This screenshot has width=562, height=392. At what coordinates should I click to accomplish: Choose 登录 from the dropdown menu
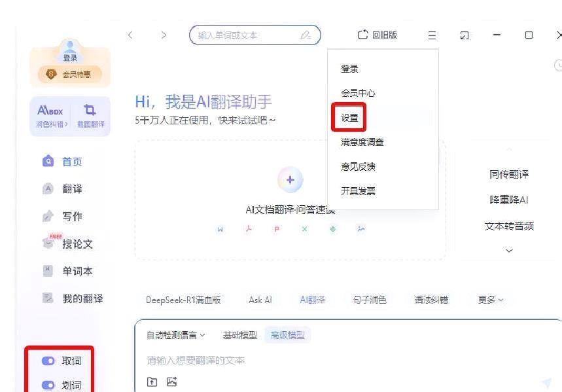pos(349,69)
